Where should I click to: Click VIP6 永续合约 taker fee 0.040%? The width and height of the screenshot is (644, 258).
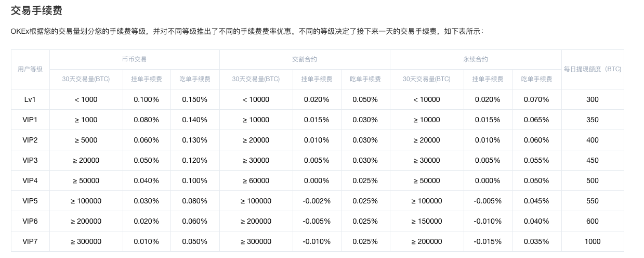[536, 221]
